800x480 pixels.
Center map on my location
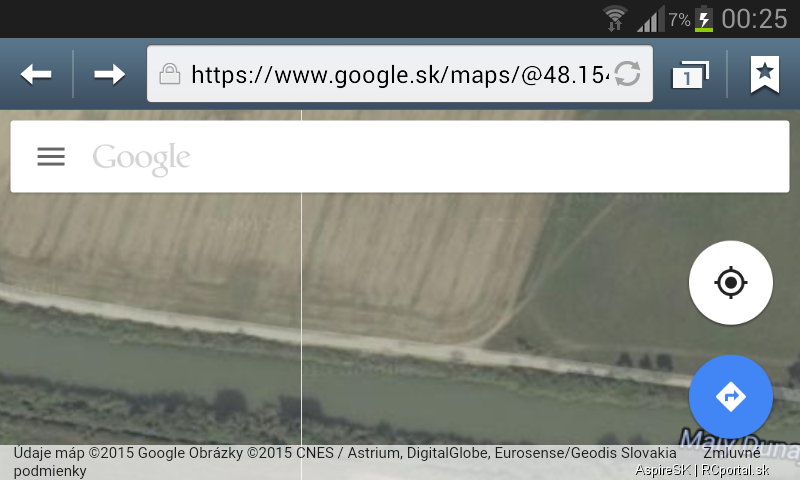coord(731,282)
